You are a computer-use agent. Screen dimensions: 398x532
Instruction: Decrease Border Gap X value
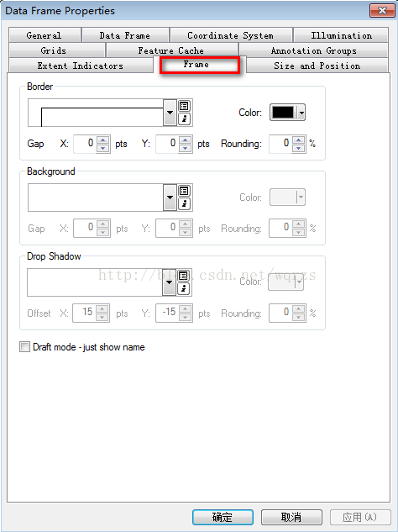pyautogui.click(x=103, y=148)
